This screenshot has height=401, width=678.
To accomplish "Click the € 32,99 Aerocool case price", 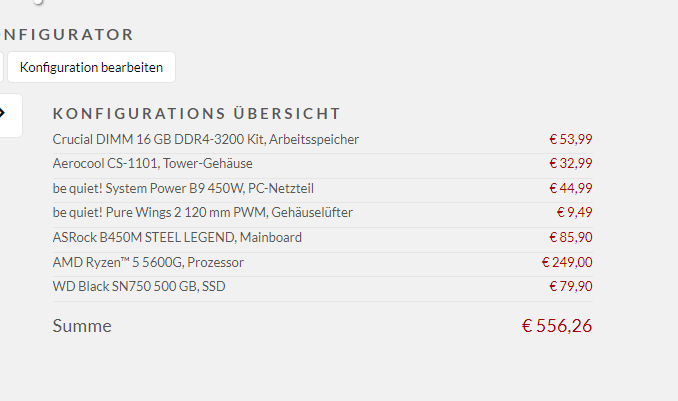I will click(x=570, y=164).
